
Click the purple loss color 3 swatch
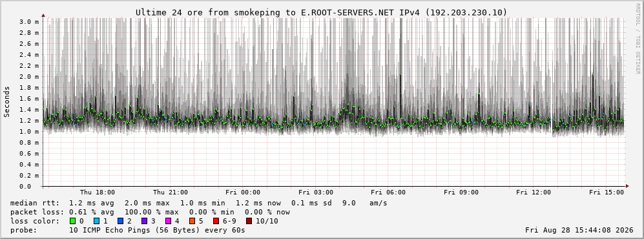coord(144,221)
